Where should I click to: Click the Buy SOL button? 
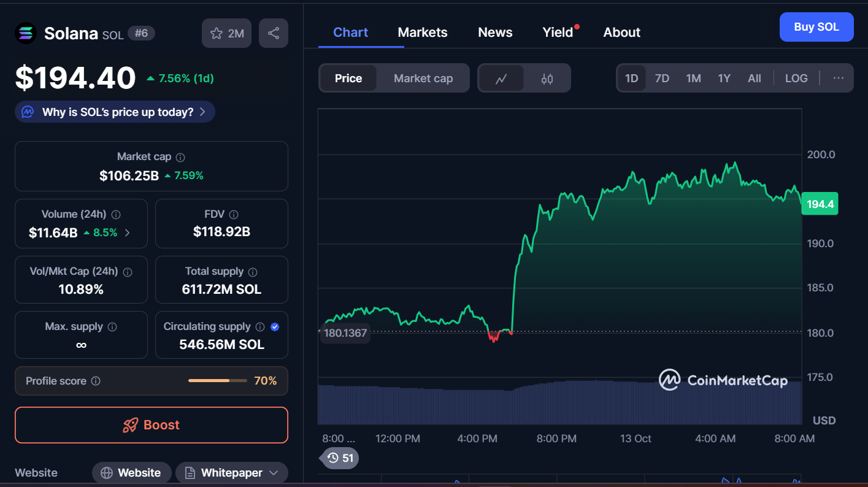(x=816, y=27)
